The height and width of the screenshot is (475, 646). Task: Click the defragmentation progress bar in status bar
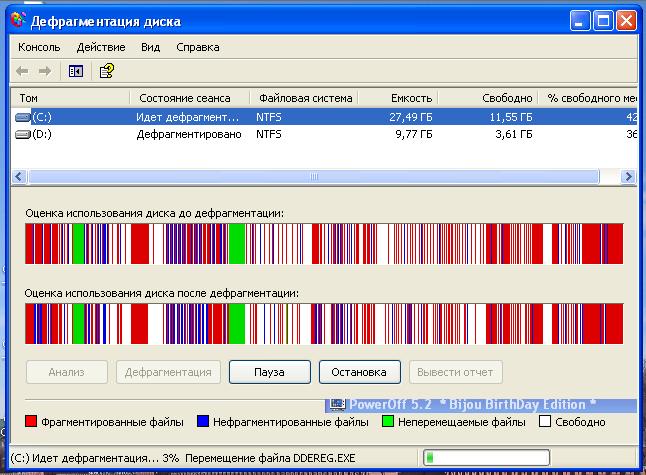487,458
